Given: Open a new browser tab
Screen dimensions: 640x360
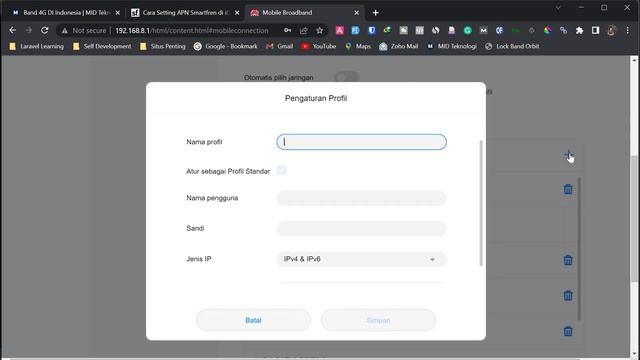Looking at the screenshot, I should click(376, 13).
